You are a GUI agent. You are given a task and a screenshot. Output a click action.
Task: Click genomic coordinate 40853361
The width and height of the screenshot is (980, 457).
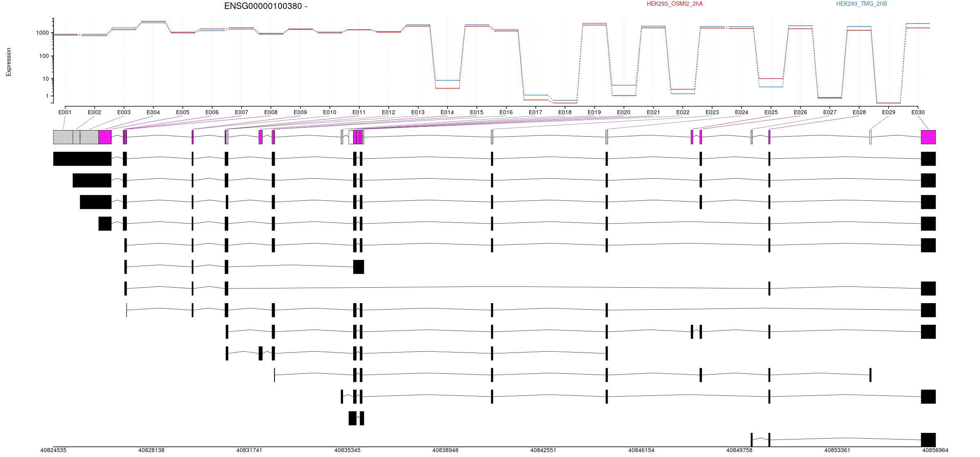pos(837,450)
